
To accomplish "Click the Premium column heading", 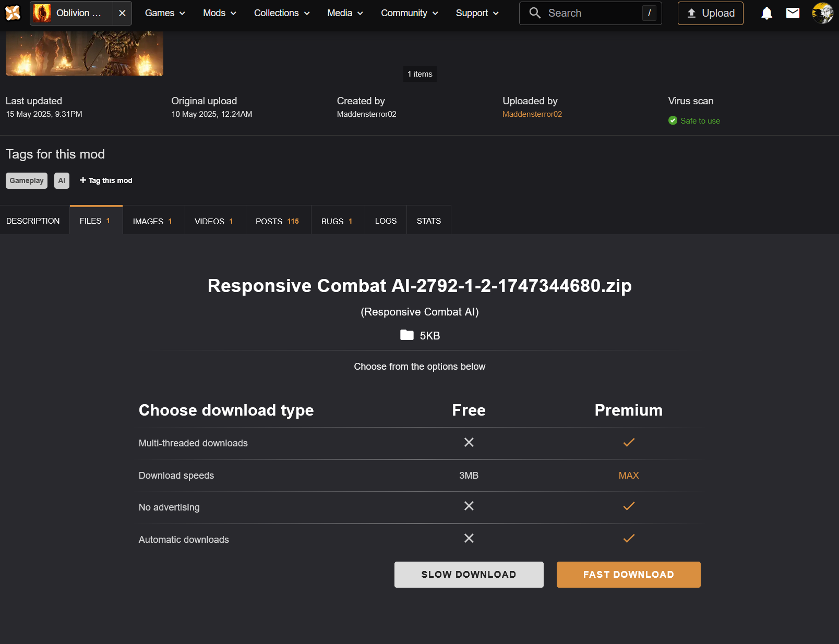I will tap(629, 410).
